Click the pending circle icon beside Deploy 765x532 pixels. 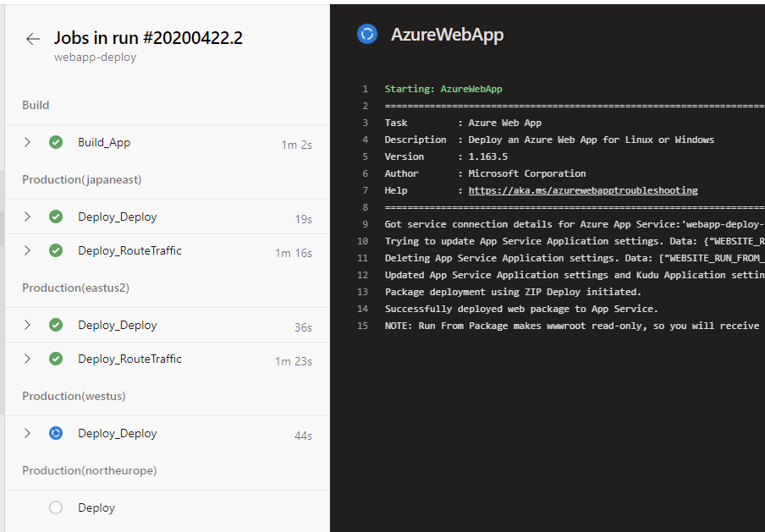[56, 507]
